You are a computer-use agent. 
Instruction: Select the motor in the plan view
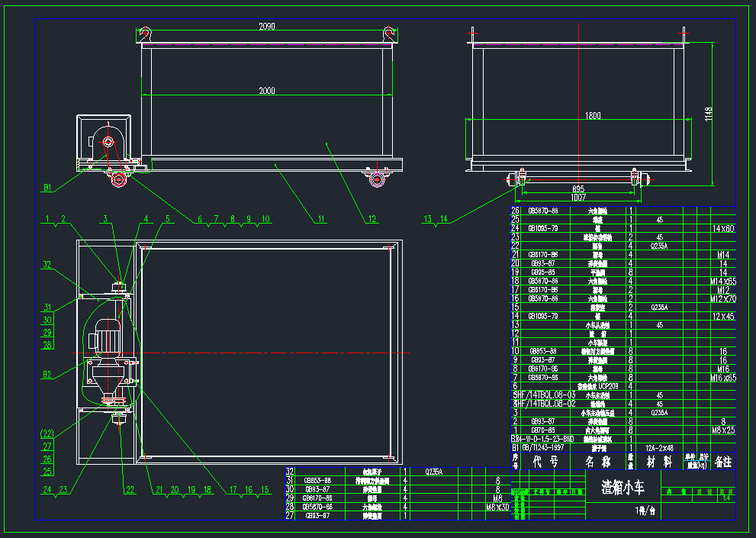(x=105, y=338)
